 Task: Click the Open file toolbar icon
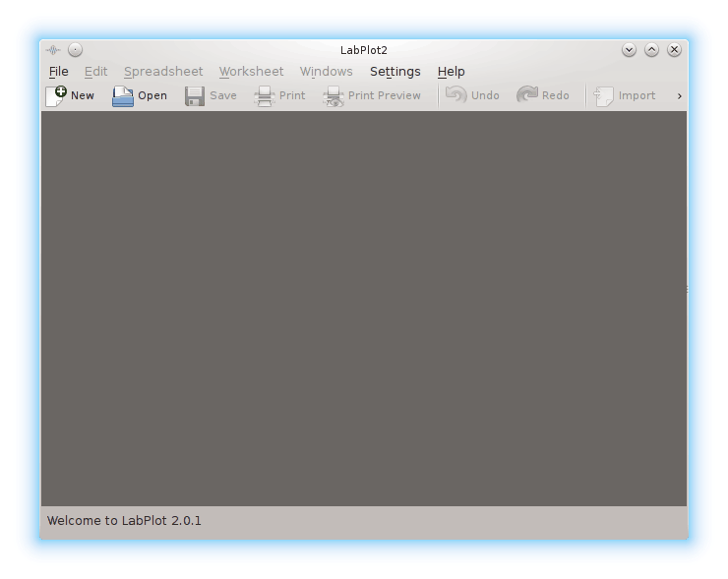point(123,95)
